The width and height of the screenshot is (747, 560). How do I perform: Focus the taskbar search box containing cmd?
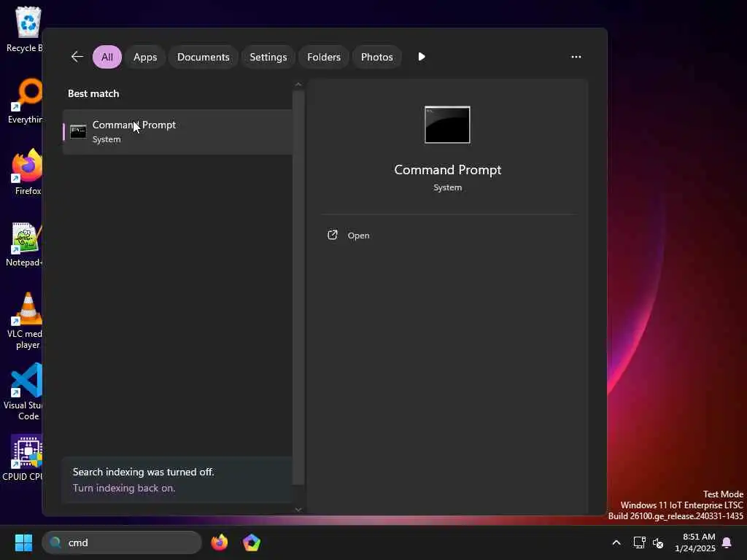[x=122, y=542]
